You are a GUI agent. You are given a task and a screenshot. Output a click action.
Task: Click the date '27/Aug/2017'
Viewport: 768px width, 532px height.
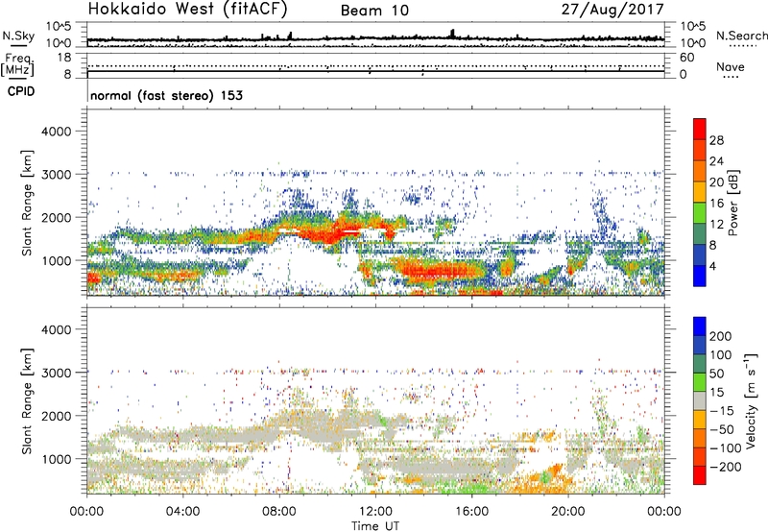(612, 10)
